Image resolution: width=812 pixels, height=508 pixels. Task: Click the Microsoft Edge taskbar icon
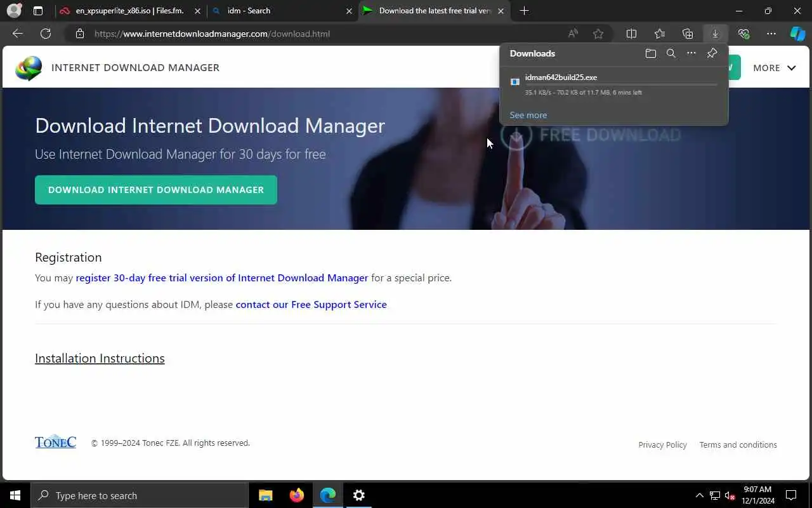[x=327, y=495]
